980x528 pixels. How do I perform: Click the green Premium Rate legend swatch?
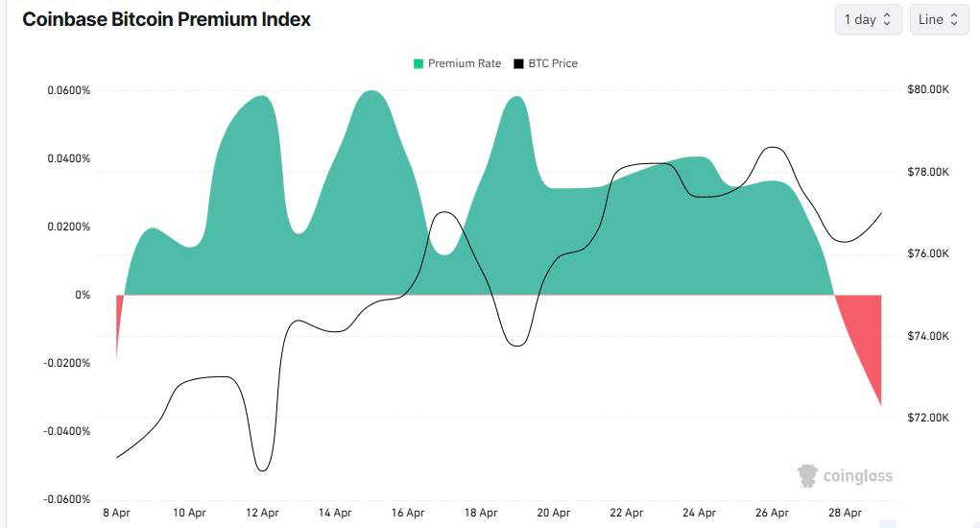point(418,63)
